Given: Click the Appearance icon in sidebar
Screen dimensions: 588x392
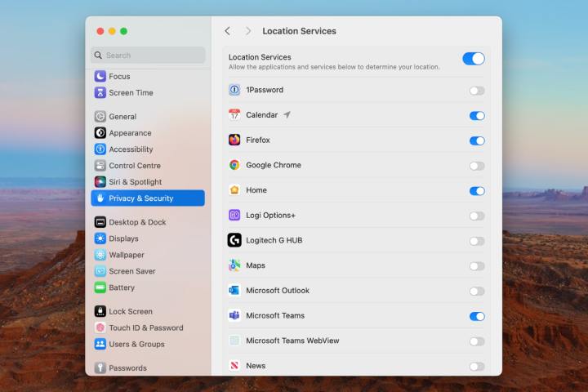Looking at the screenshot, I should click(x=100, y=133).
